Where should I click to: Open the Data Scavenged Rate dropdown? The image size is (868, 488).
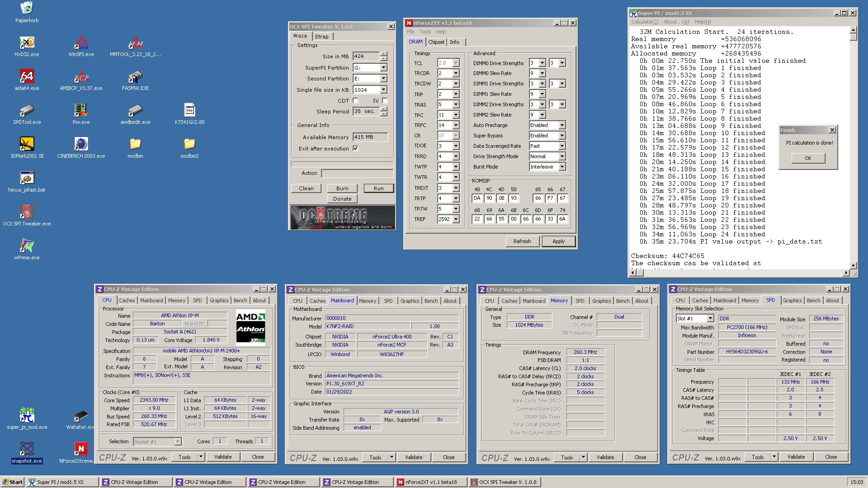(562, 146)
